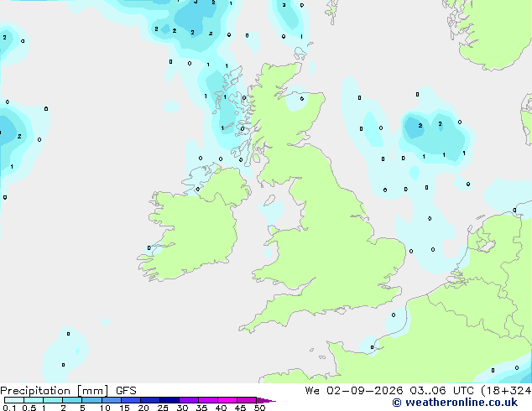Select the 20–25 mm legend color swatch

tap(150, 400)
